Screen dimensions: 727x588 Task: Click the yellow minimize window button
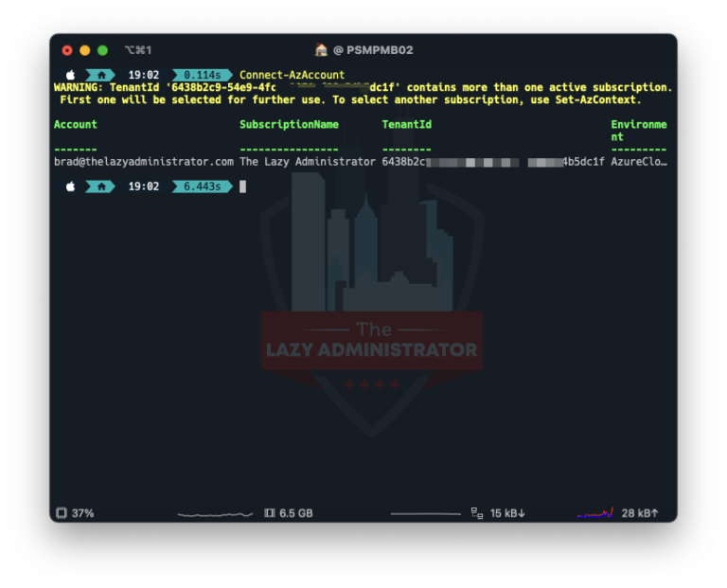pyautogui.click(x=85, y=50)
